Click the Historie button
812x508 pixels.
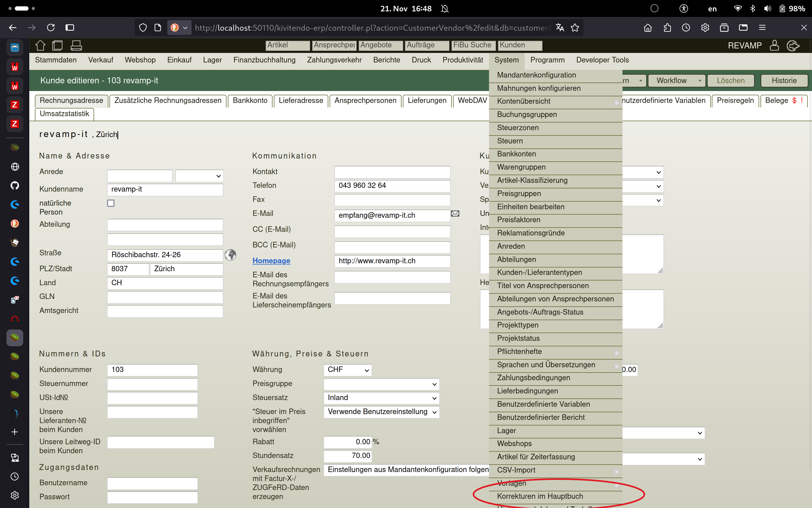click(x=784, y=81)
